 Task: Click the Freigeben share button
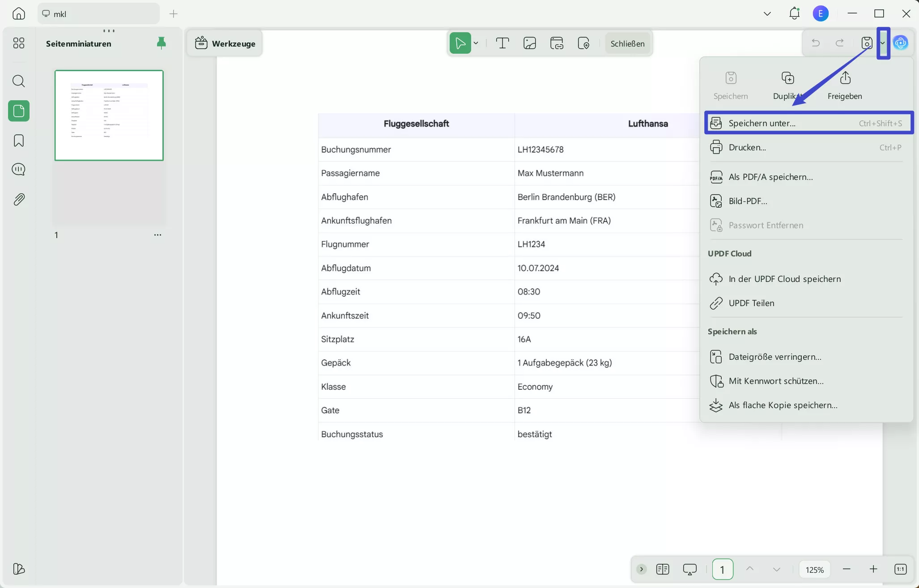(845, 85)
